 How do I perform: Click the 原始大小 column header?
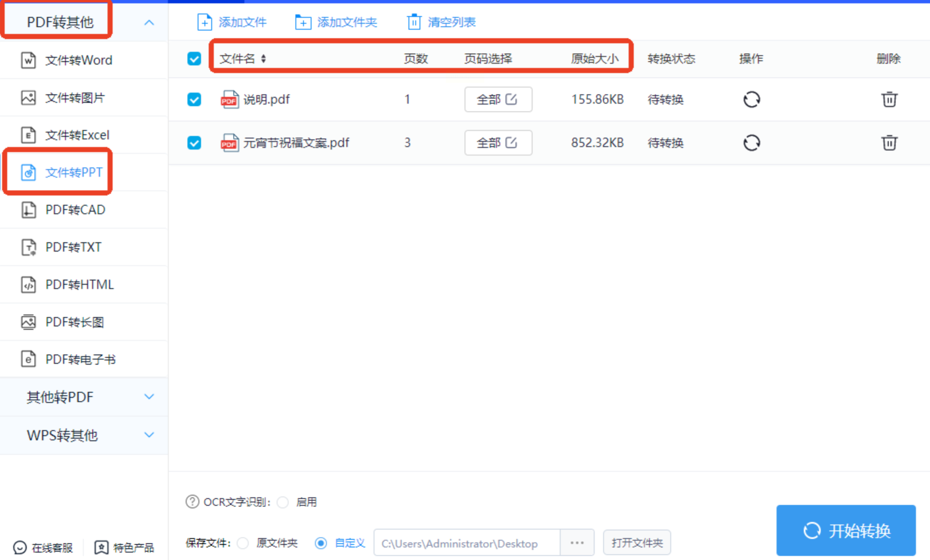[x=595, y=59]
